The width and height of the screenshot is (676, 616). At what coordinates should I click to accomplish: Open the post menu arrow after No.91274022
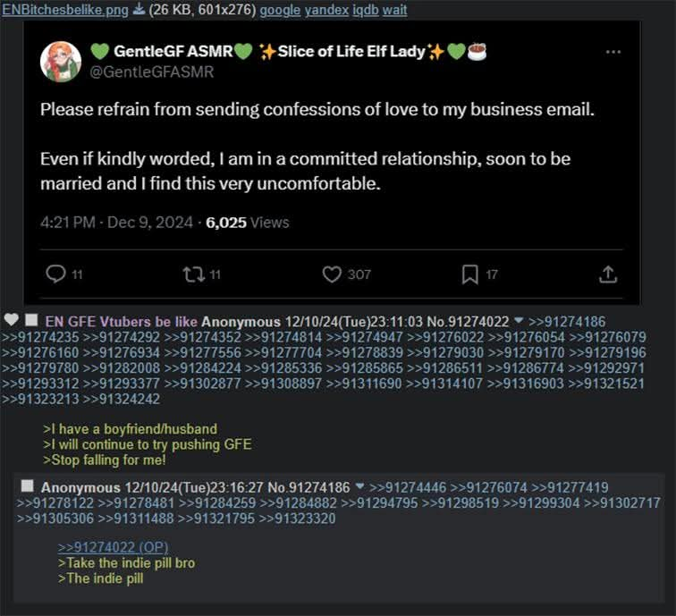(519, 320)
